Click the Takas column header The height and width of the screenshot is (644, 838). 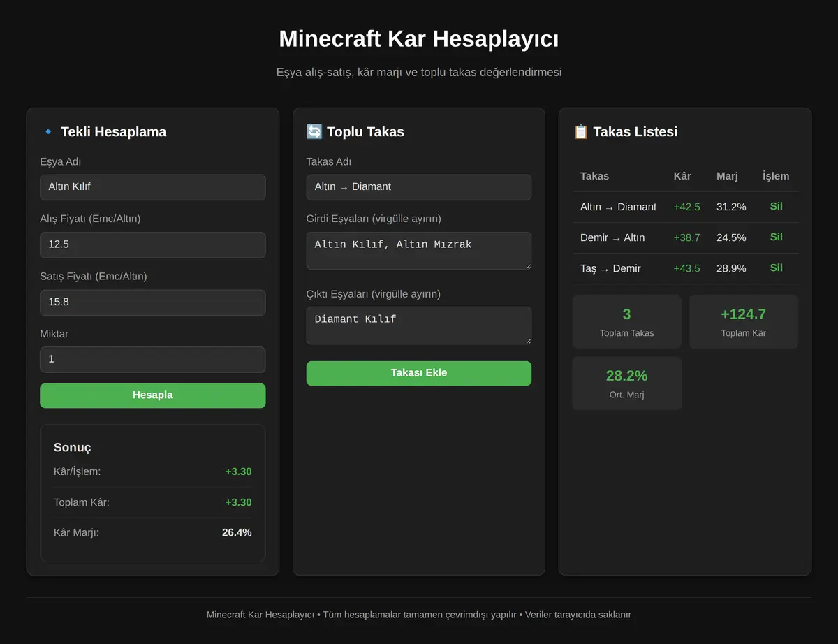594,176
